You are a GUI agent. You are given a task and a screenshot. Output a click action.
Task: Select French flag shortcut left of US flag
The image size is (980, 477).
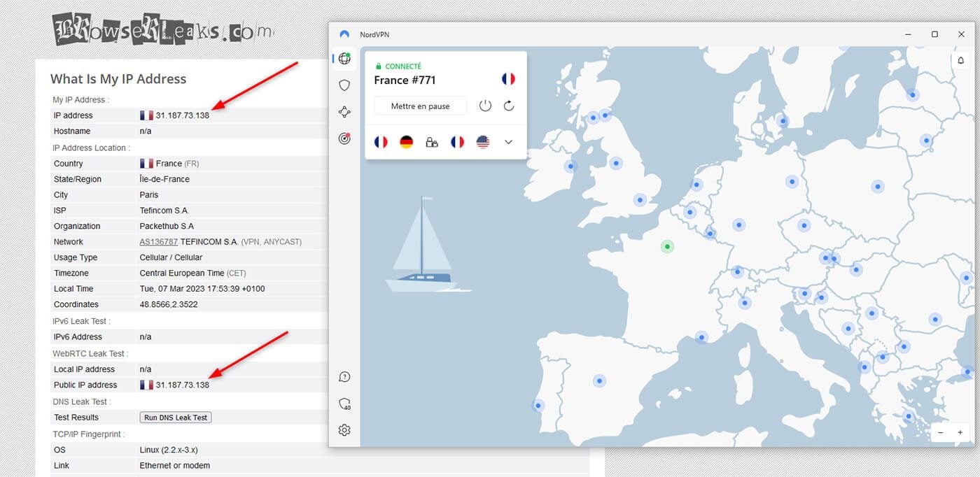(457, 142)
